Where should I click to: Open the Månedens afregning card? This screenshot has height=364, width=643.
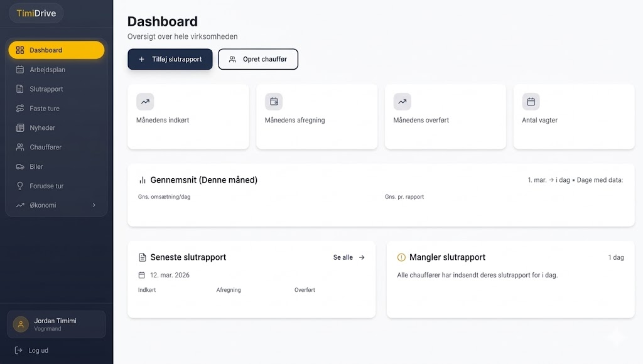tap(316, 117)
